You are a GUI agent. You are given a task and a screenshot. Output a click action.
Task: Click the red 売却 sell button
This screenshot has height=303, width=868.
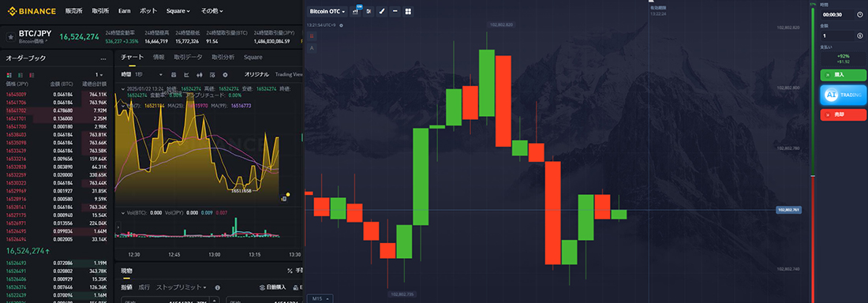click(x=843, y=114)
